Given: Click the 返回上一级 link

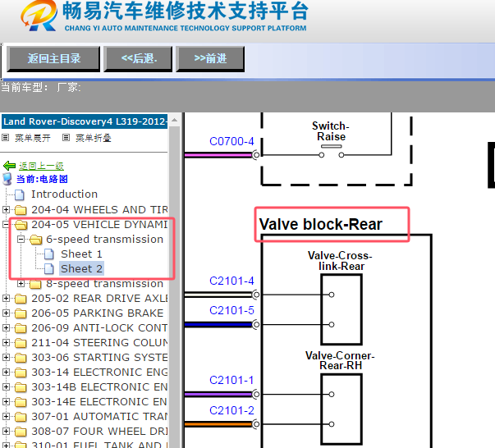Looking at the screenshot, I should 41,166.
